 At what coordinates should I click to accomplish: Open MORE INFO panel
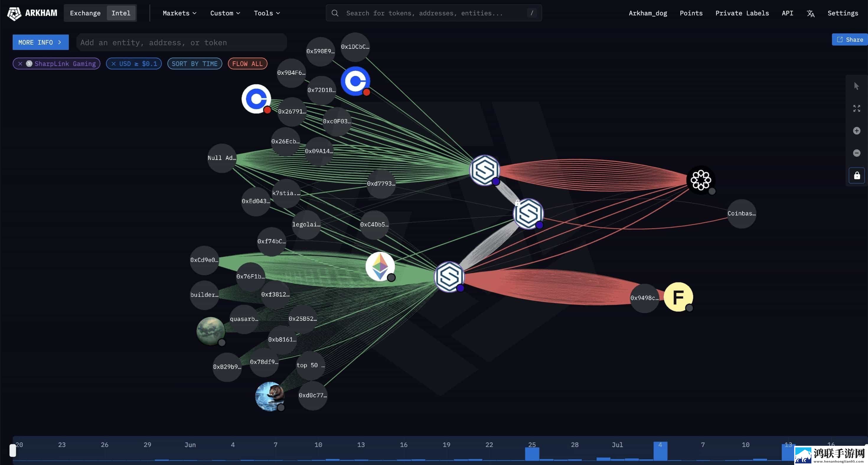40,43
